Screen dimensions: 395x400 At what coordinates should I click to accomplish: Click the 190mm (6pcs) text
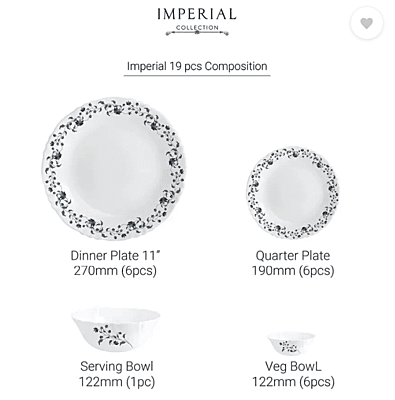[293, 271]
